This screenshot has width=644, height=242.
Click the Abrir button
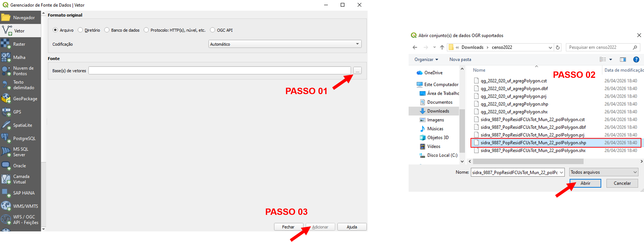pyautogui.click(x=585, y=183)
